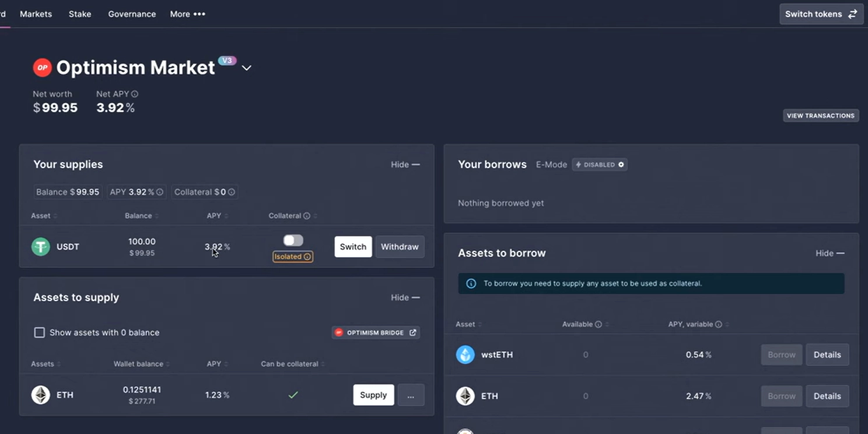Open the Markets tab
This screenshot has width=868, height=434.
pyautogui.click(x=36, y=14)
